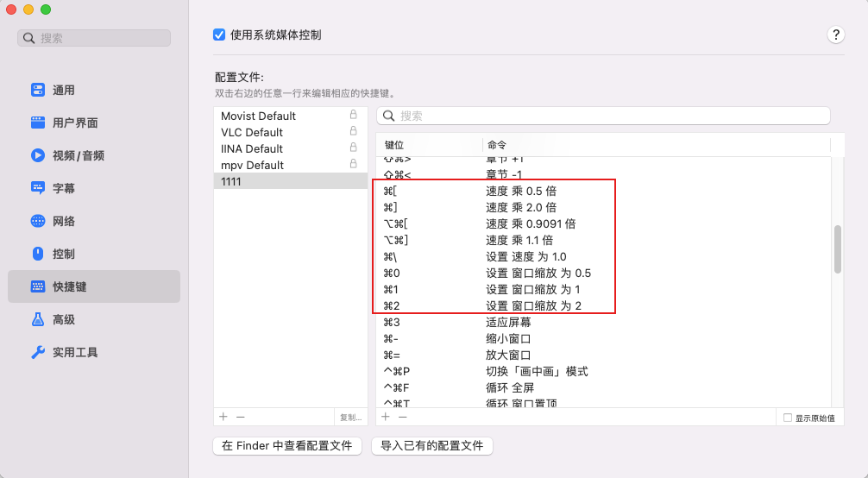Open the 通用 (General) settings icon
Image resolution: width=868 pixels, height=478 pixels.
(x=38, y=90)
